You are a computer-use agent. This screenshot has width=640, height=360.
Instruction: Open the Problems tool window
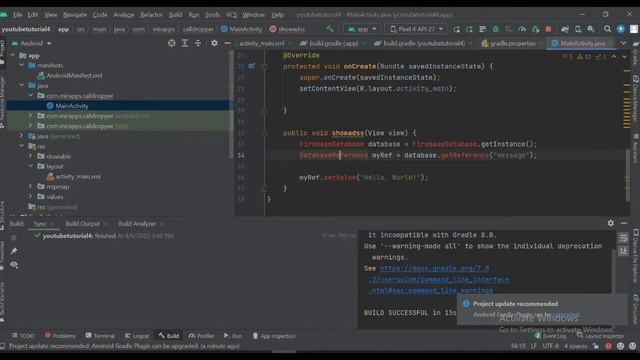click(x=60, y=336)
